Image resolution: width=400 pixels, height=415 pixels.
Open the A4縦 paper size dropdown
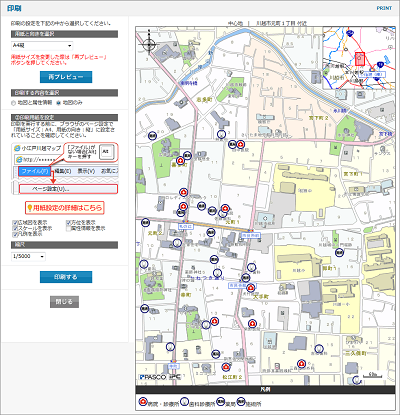pyautogui.click(x=42, y=45)
